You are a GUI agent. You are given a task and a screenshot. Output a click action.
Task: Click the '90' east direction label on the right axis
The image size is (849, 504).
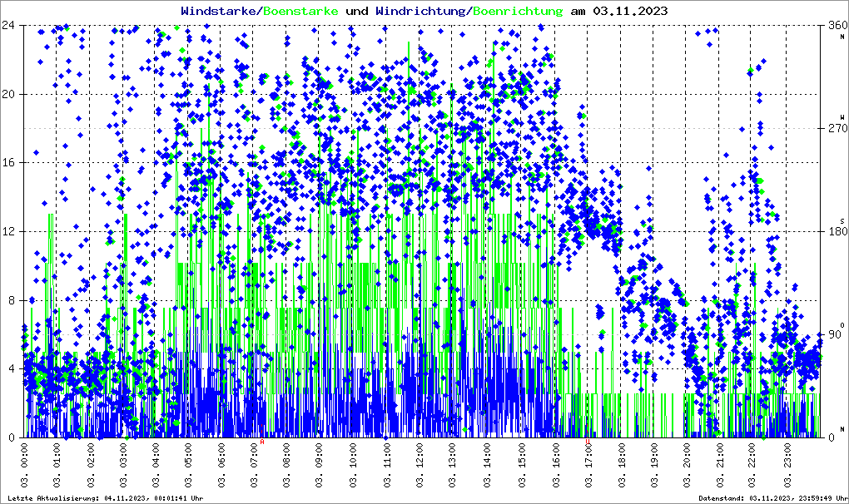(833, 334)
